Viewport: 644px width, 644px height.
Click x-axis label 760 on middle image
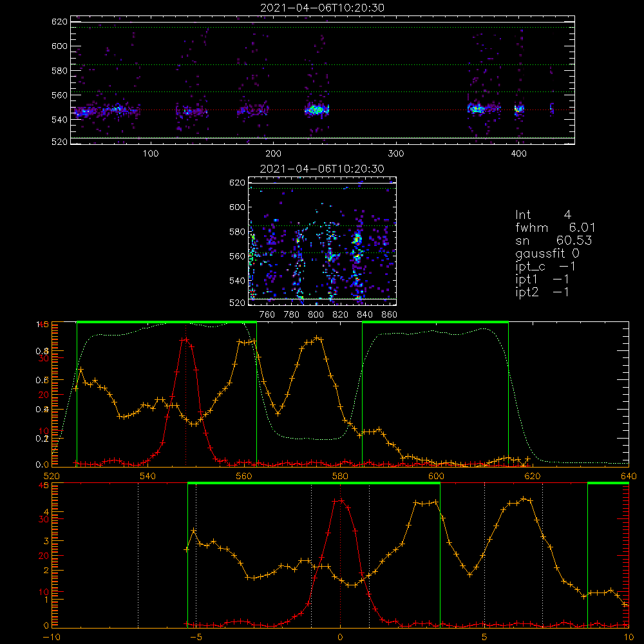(x=267, y=315)
